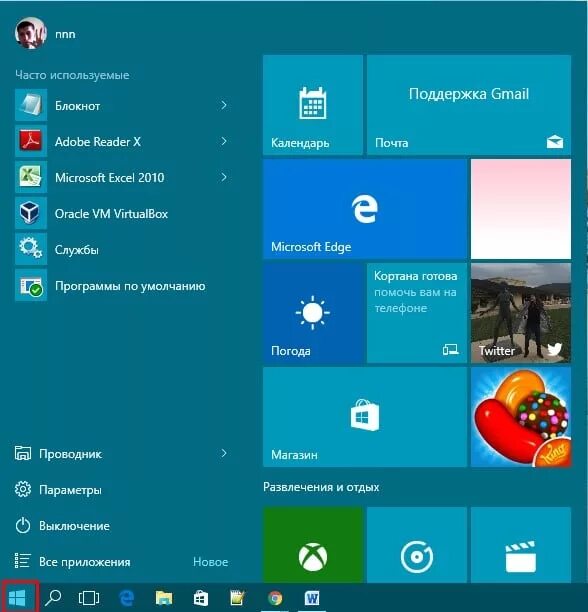
Task: Open the Adobe Reader X icon
Action: pyautogui.click(x=31, y=141)
